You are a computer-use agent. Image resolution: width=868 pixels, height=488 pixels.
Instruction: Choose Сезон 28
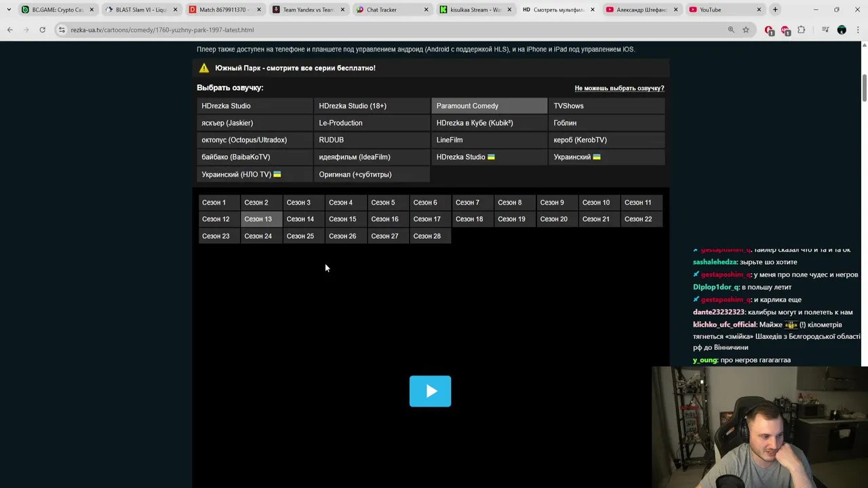click(x=430, y=236)
